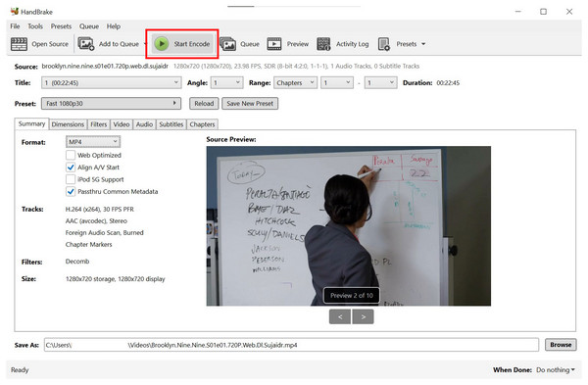Click the HandBrake app logo in title bar
The height and width of the screenshot is (385, 588).
pos(15,11)
